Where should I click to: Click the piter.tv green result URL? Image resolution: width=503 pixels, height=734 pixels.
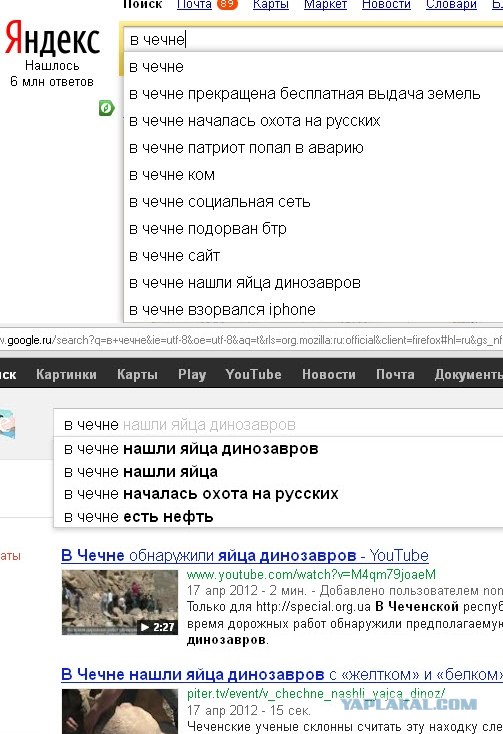click(x=316, y=693)
